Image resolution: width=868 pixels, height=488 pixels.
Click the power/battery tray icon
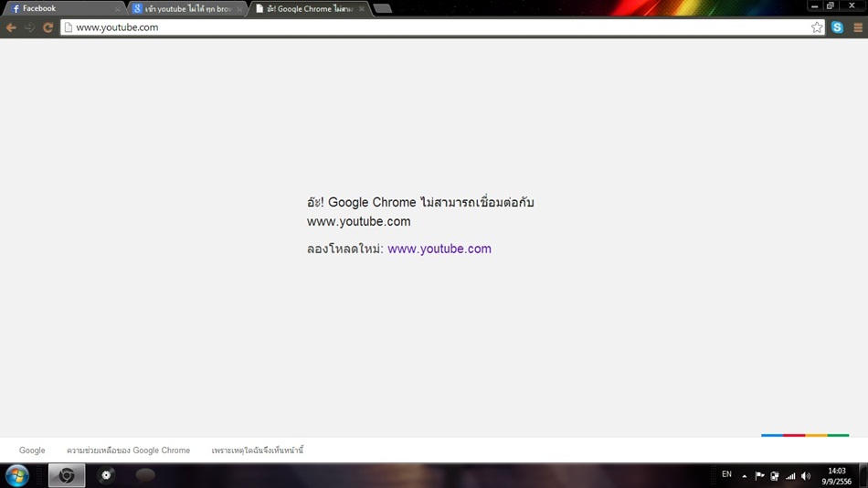775,476
